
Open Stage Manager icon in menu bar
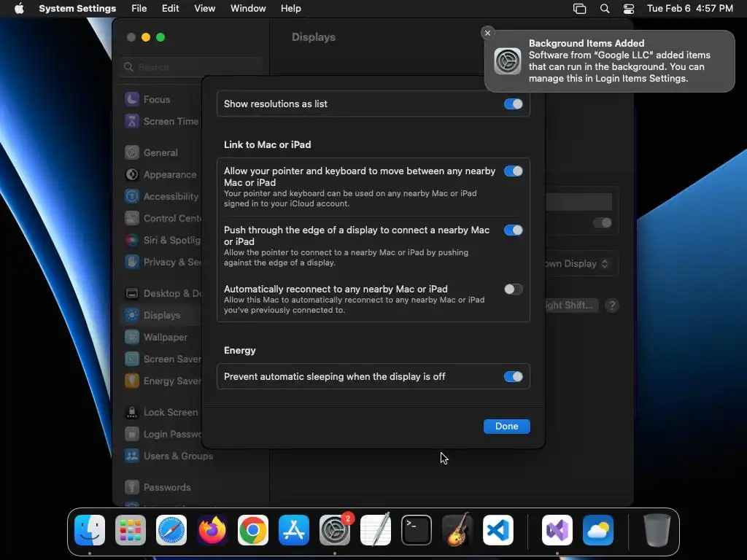(x=579, y=9)
